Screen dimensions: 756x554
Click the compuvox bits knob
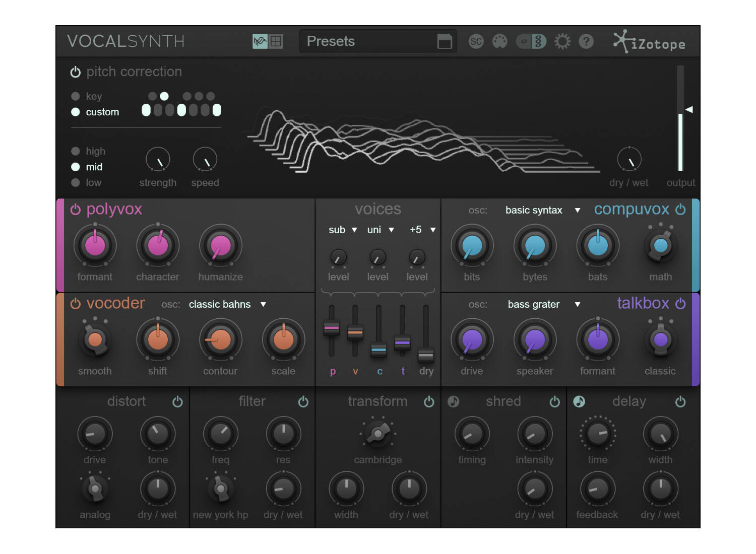point(472,245)
